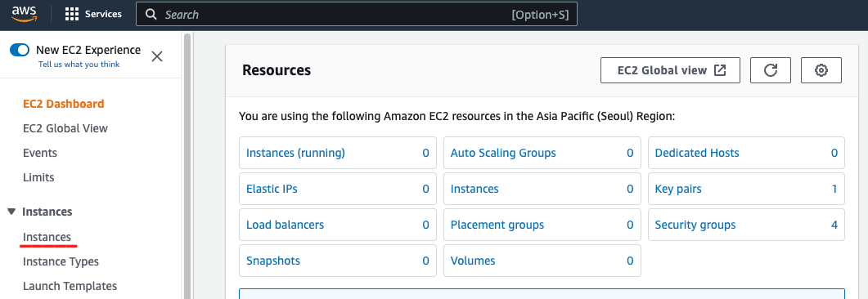The width and height of the screenshot is (868, 299).
Task: Open the Tell us what you think link
Action: point(79,64)
